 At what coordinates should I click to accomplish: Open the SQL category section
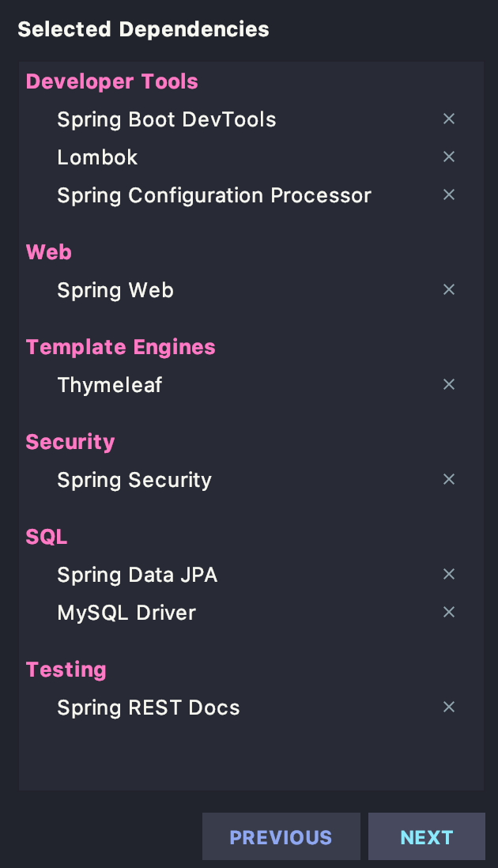click(46, 537)
